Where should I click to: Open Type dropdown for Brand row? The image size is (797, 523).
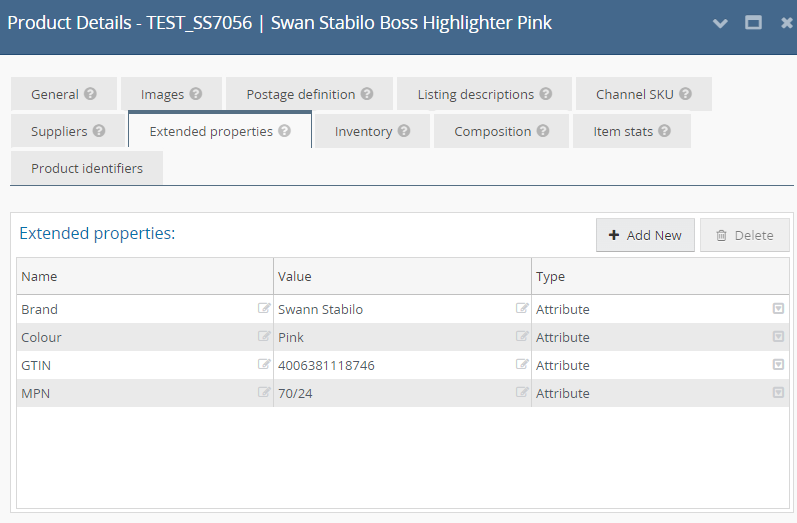778,309
